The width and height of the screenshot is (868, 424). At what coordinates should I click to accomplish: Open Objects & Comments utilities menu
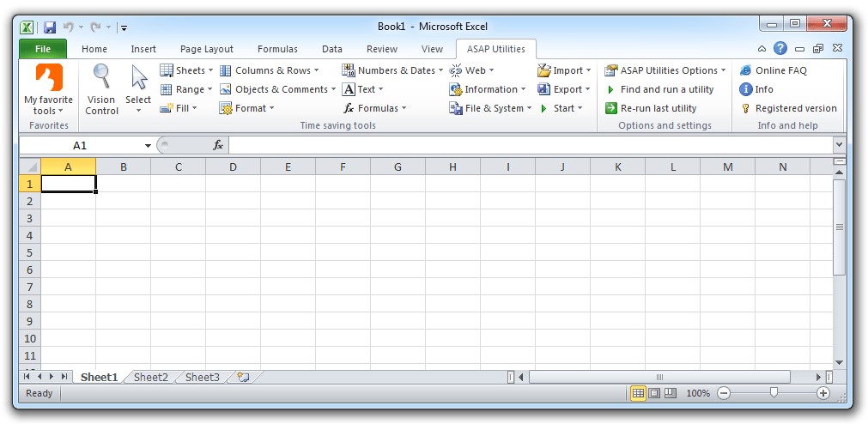click(x=278, y=89)
